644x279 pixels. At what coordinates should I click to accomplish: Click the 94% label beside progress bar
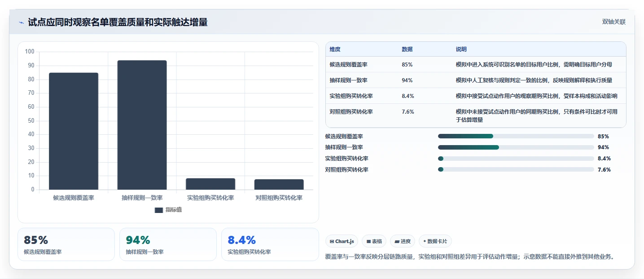(x=603, y=147)
